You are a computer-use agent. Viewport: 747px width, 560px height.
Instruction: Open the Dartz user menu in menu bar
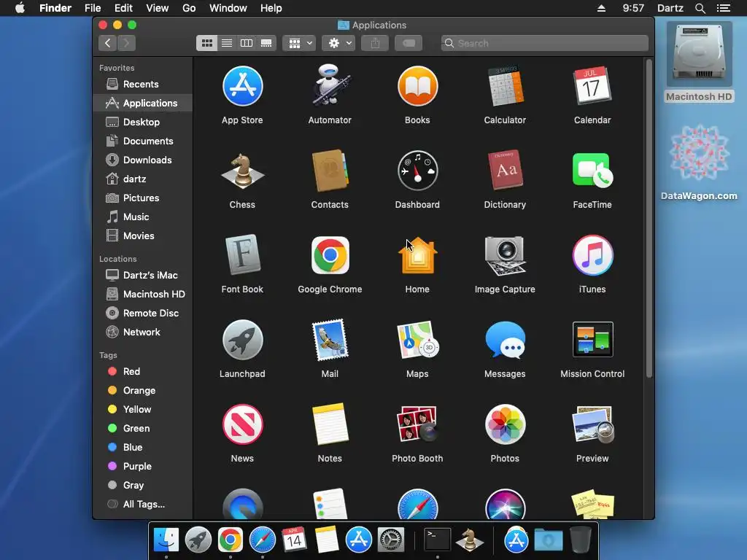click(670, 8)
